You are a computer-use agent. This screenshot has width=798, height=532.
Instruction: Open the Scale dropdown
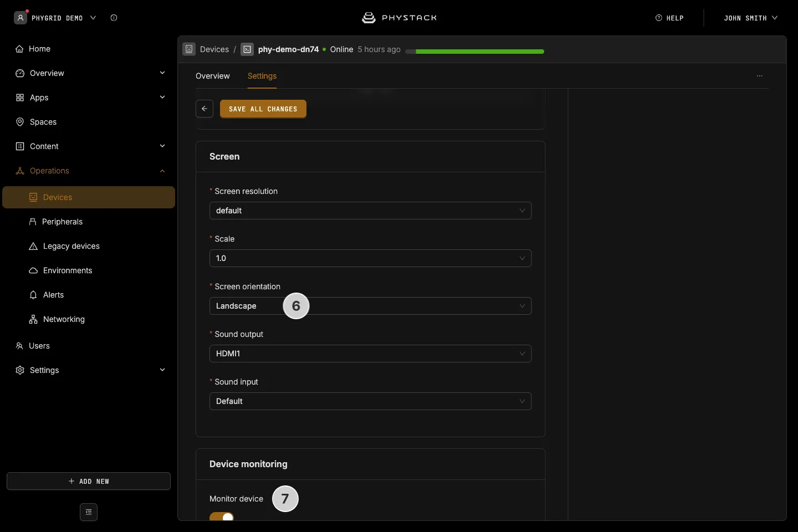click(370, 258)
